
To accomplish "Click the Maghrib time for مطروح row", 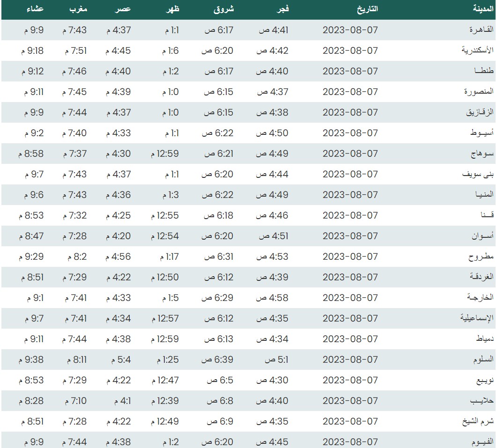I will [x=74, y=257].
